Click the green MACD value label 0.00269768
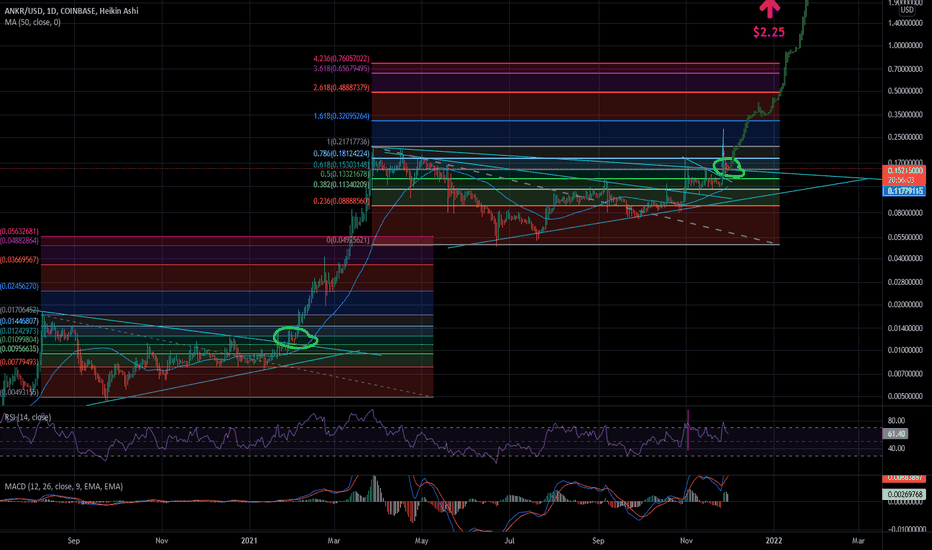 point(905,494)
